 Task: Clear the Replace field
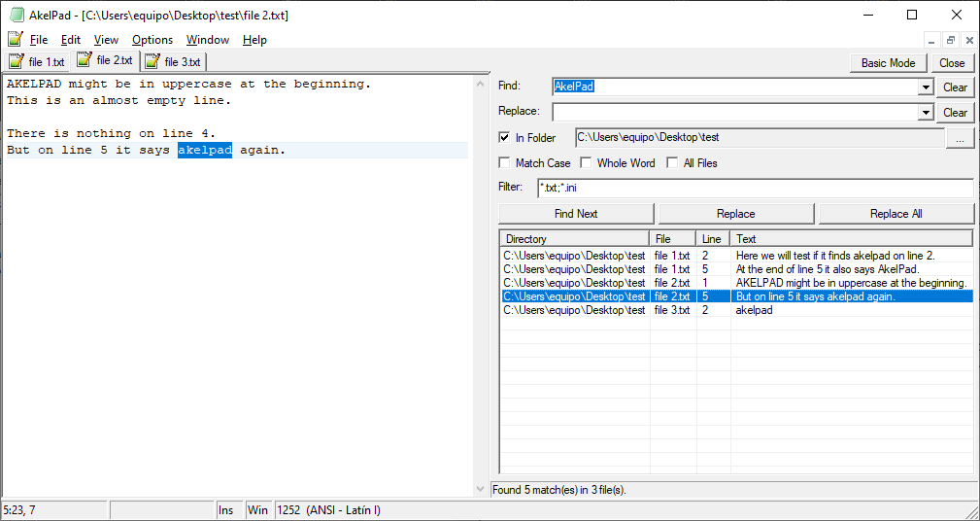point(955,113)
